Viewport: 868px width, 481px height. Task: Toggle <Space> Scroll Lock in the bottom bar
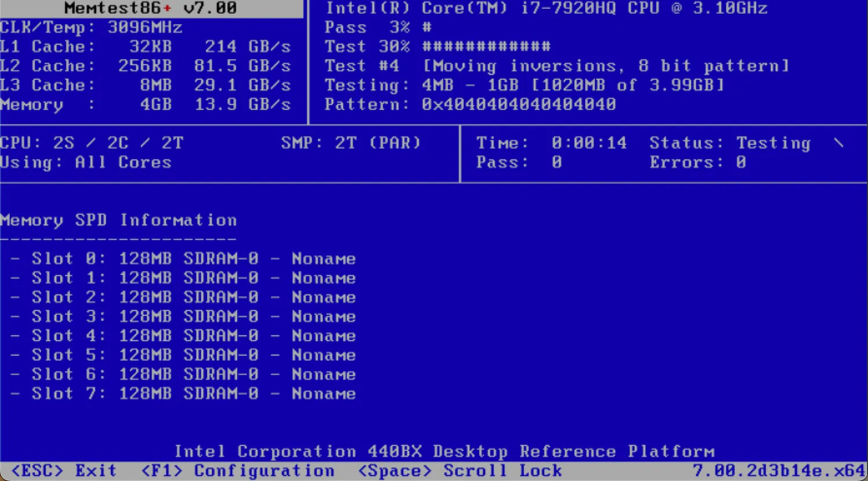[x=459, y=471]
